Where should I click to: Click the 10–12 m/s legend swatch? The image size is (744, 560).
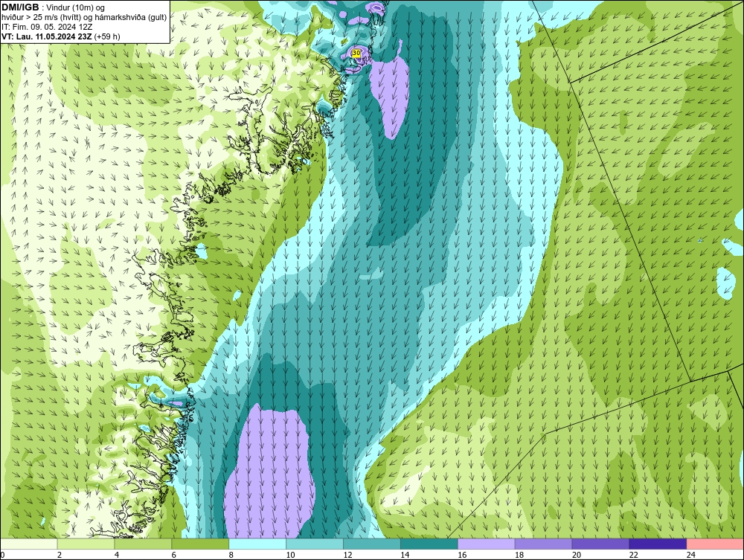[x=315, y=544]
